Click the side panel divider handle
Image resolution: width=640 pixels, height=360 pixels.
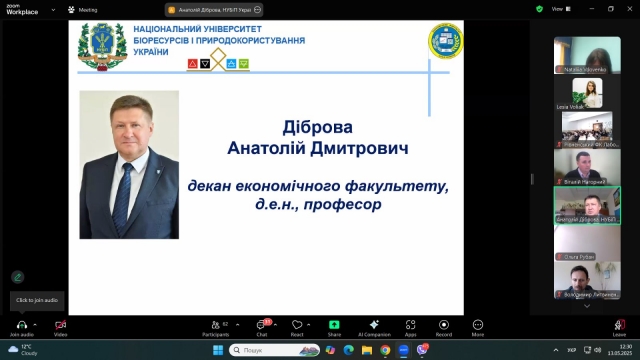[x=532, y=179]
